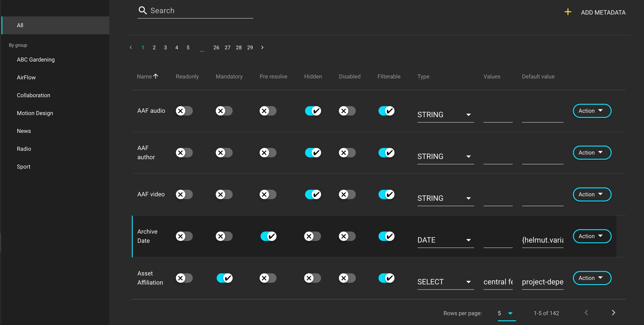Click bottom previous page chevron
This screenshot has height=325, width=644.
click(x=586, y=313)
